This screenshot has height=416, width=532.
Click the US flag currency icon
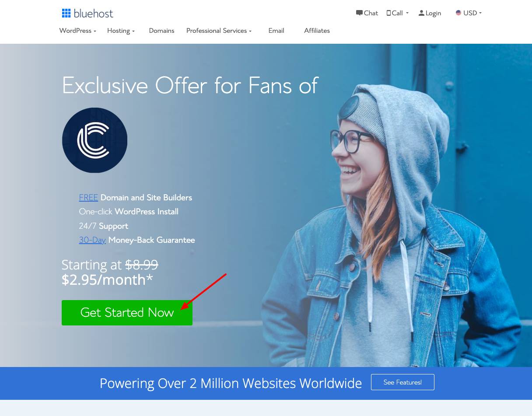point(458,13)
